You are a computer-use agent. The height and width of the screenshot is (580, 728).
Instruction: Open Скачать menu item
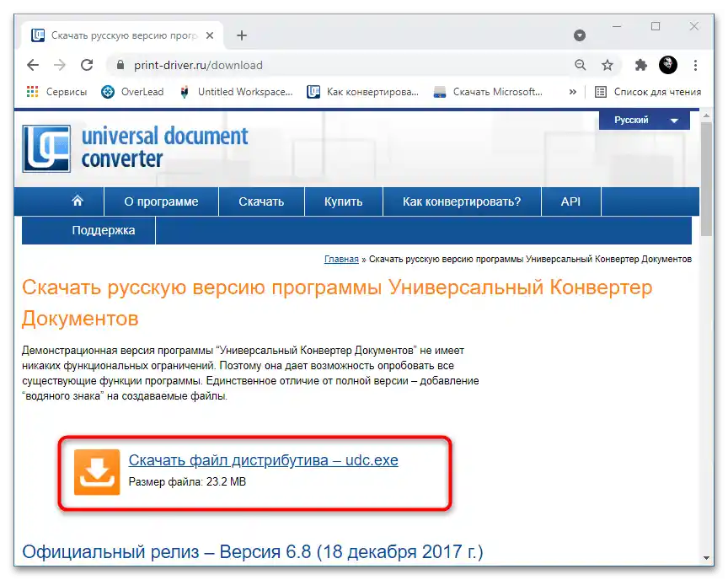pos(261,201)
